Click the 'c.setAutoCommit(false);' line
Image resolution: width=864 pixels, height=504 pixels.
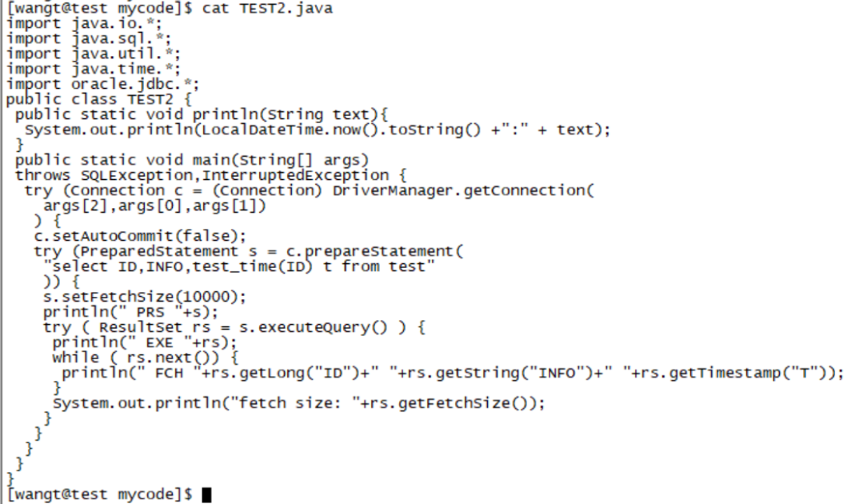141,236
